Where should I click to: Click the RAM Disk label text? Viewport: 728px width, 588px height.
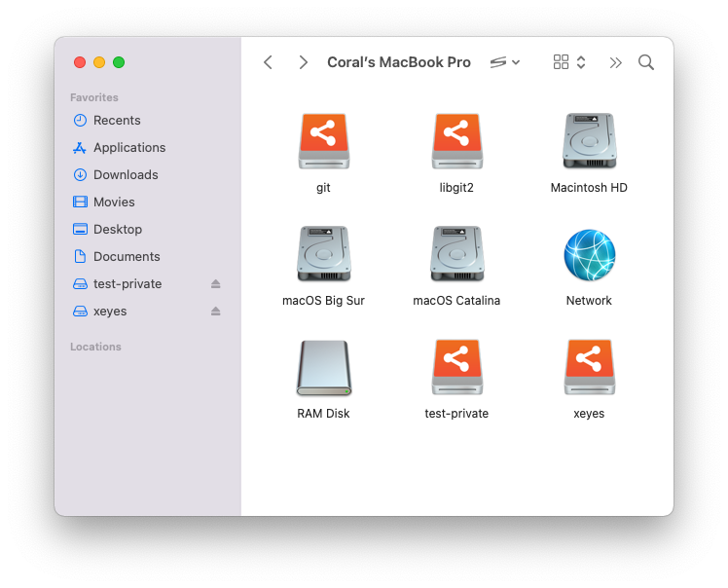(323, 414)
